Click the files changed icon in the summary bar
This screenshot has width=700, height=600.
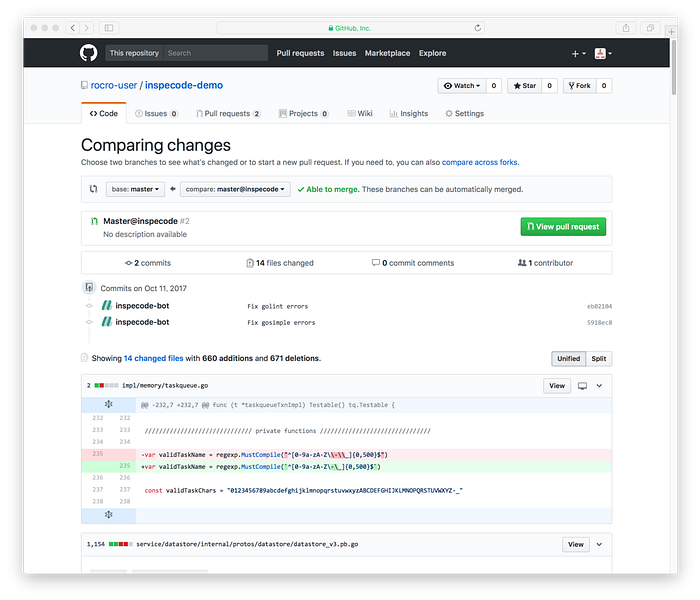point(250,263)
